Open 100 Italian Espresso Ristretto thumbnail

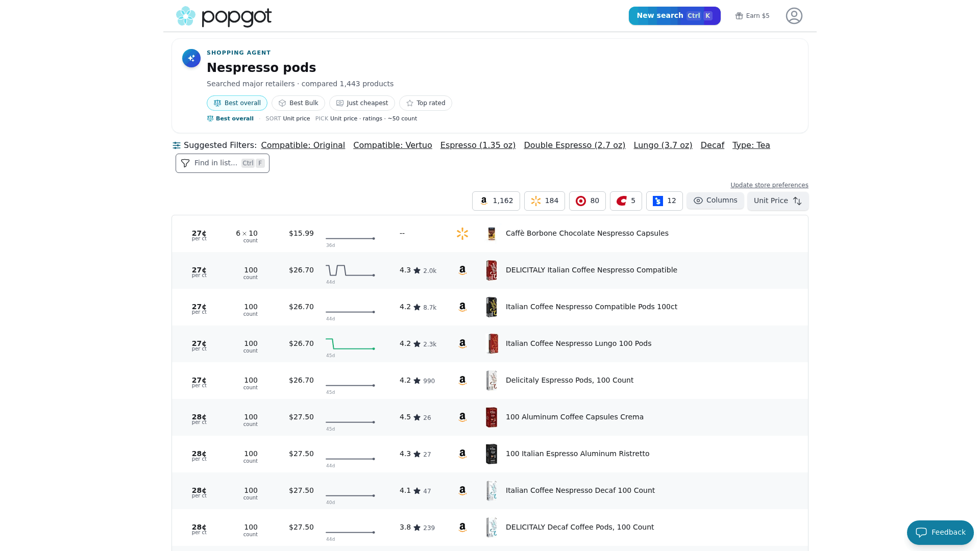click(492, 454)
